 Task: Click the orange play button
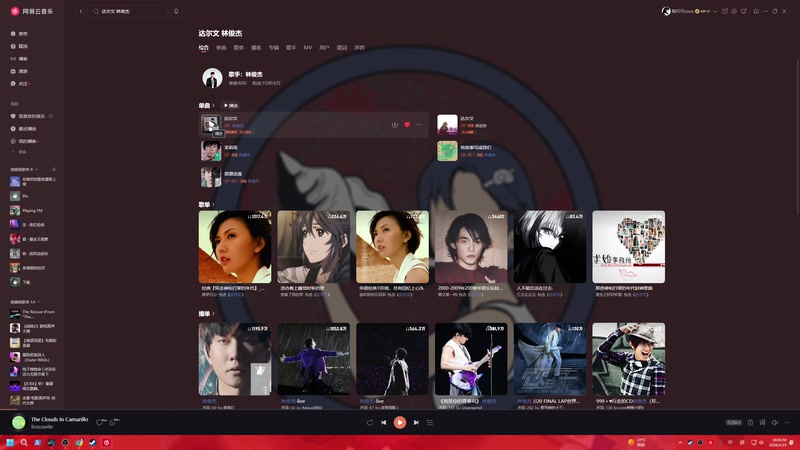tap(400, 422)
